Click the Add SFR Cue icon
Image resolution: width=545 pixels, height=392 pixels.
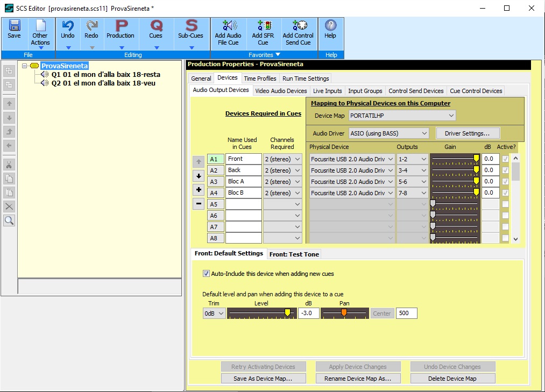[x=263, y=26]
